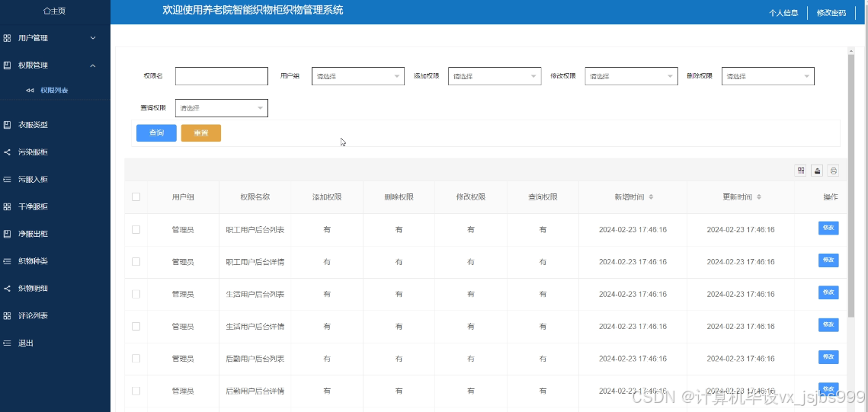
Task: Click the 权限名 text input field
Action: point(222,76)
